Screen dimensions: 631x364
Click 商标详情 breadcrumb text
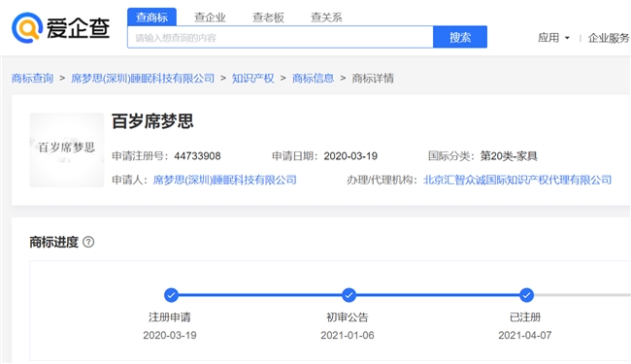[373, 78]
